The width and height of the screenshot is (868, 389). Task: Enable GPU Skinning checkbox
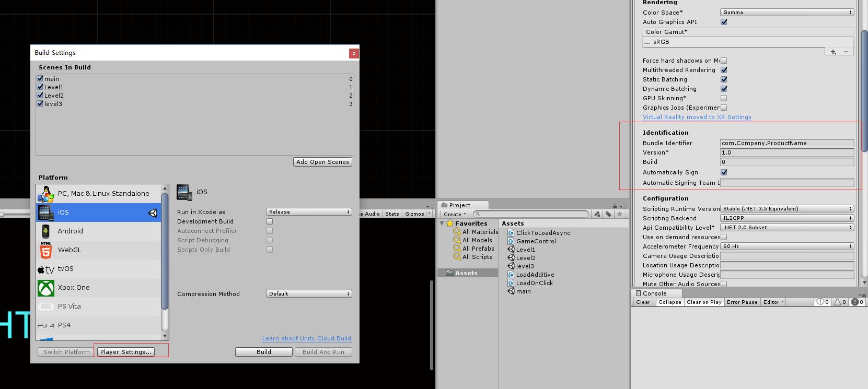click(x=724, y=98)
